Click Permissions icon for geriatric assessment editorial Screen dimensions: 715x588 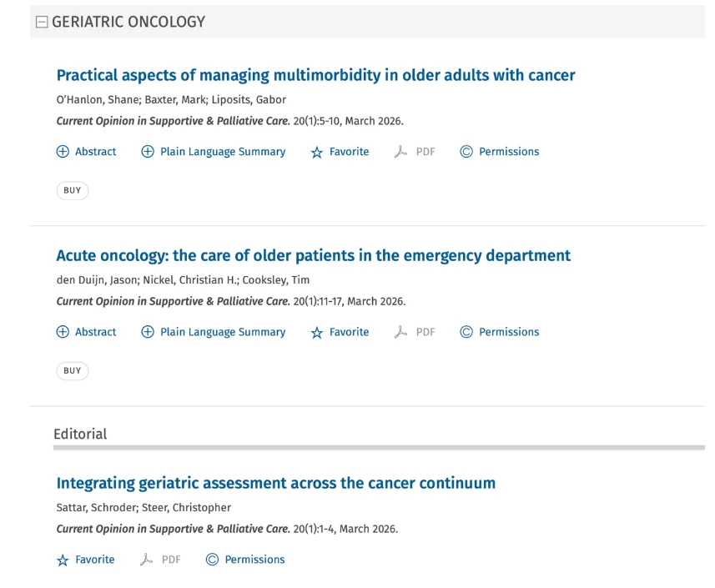[x=212, y=560]
